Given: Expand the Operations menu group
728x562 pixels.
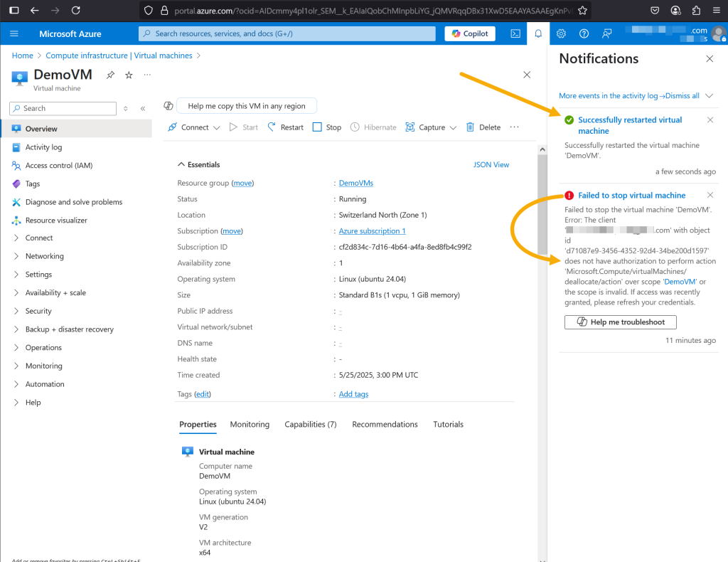Looking at the screenshot, I should tap(16, 347).
